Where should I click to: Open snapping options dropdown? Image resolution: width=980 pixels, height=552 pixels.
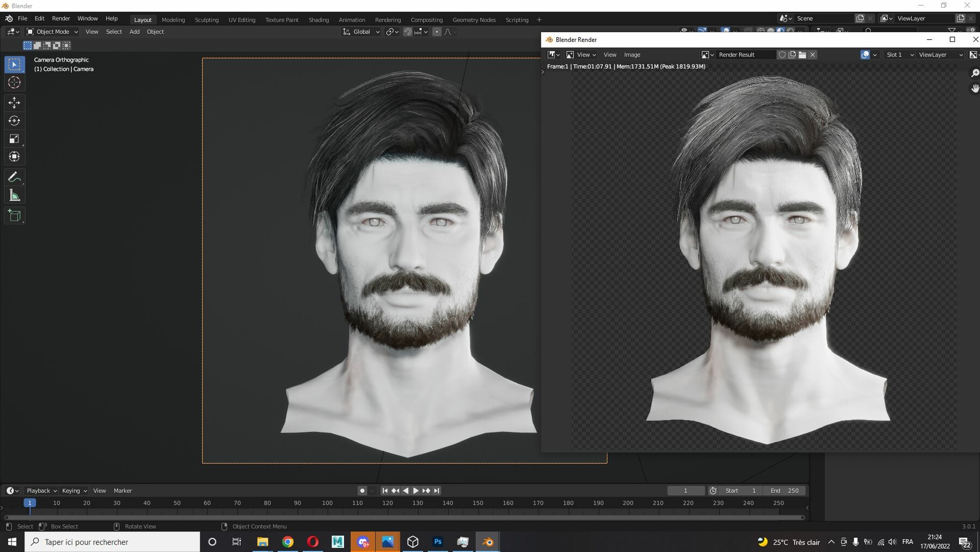(421, 32)
